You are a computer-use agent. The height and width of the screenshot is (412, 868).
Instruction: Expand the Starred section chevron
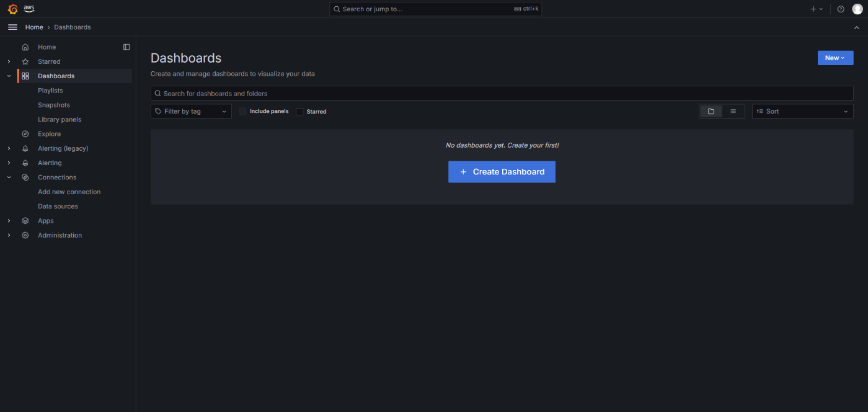click(9, 61)
